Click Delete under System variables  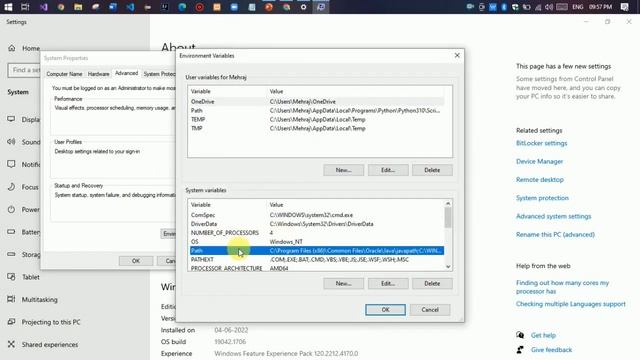click(x=432, y=283)
